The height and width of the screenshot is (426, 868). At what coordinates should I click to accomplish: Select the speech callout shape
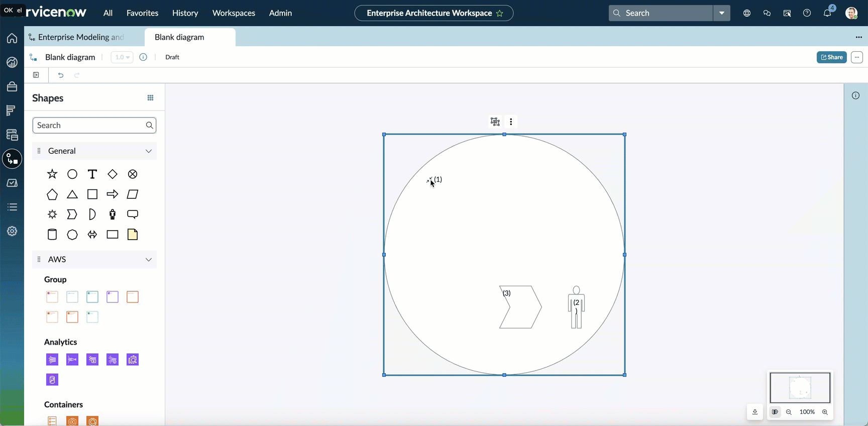click(133, 215)
